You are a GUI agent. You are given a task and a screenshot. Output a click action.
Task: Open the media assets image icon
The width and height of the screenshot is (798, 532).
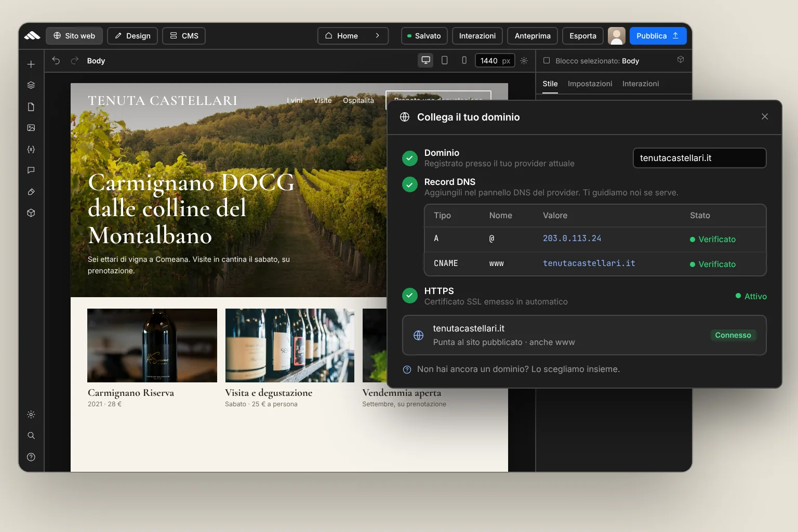31,128
